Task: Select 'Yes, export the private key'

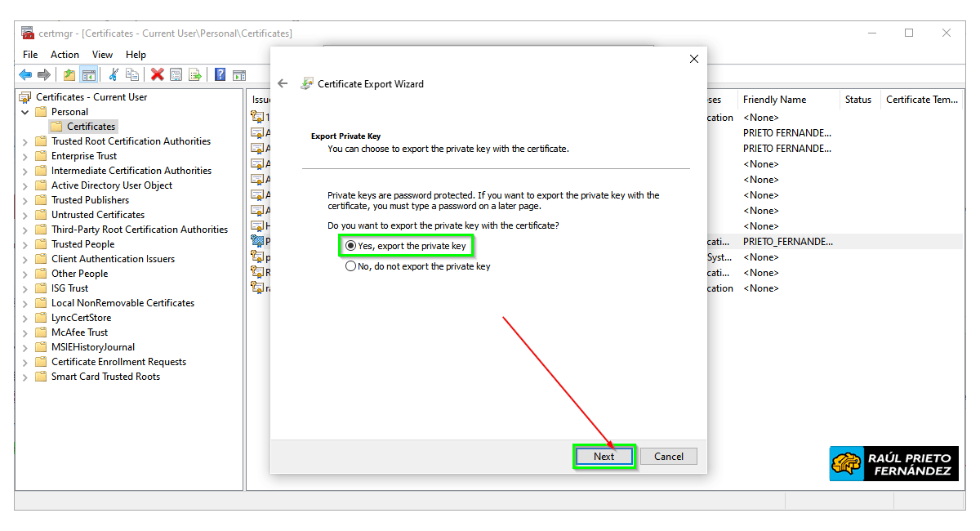Action: click(351, 246)
